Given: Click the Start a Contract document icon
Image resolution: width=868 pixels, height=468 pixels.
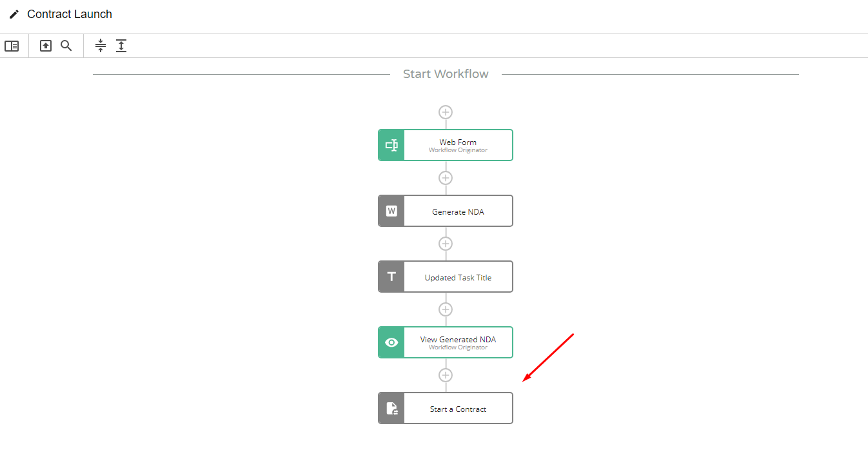Looking at the screenshot, I should click(x=391, y=408).
